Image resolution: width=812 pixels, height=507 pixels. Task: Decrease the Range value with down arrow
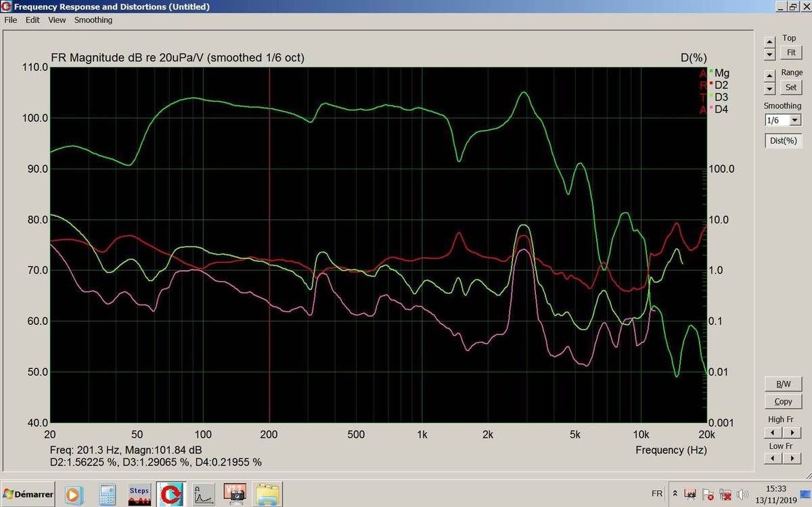(769, 89)
